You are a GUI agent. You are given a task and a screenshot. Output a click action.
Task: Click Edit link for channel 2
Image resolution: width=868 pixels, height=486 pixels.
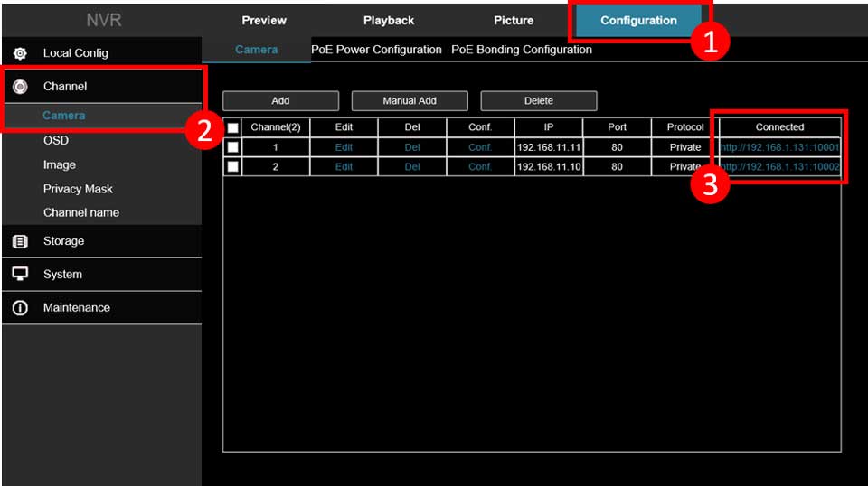coord(344,166)
